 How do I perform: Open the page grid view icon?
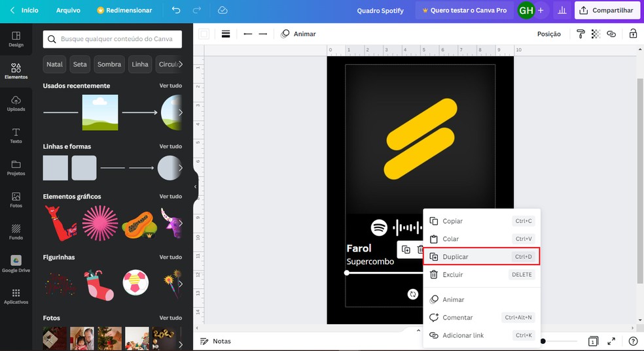(593, 341)
